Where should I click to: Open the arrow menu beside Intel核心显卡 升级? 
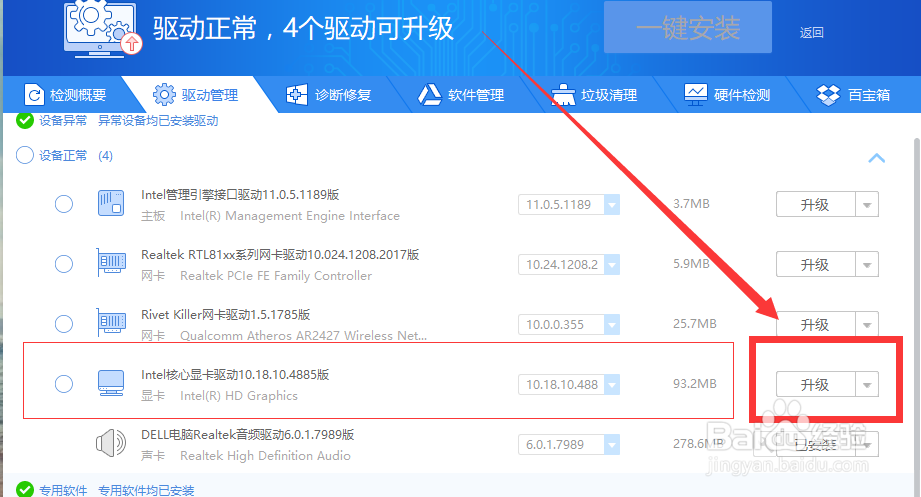pos(867,385)
